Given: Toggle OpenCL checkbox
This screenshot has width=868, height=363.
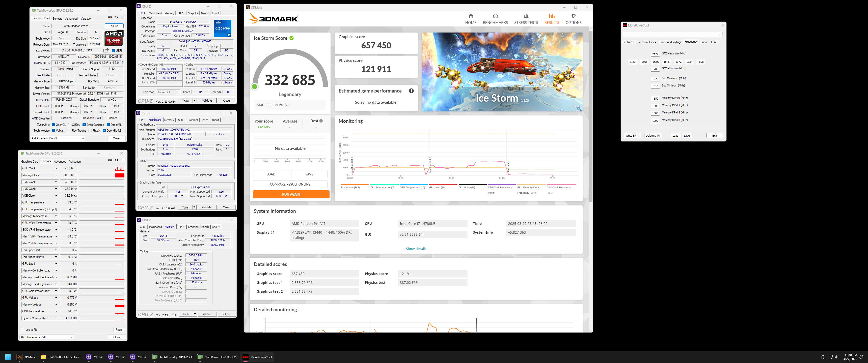Looking at the screenshot, I should point(53,125).
